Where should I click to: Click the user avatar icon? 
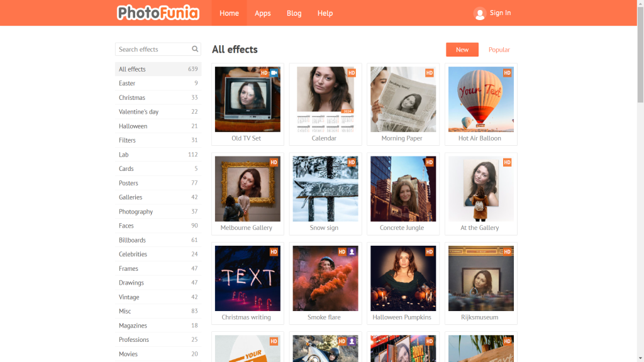480,13
